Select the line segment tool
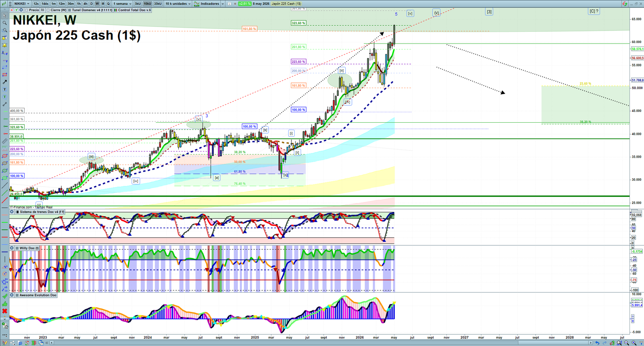Image resolution: width=644 pixels, height=346 pixels. [x=4, y=104]
